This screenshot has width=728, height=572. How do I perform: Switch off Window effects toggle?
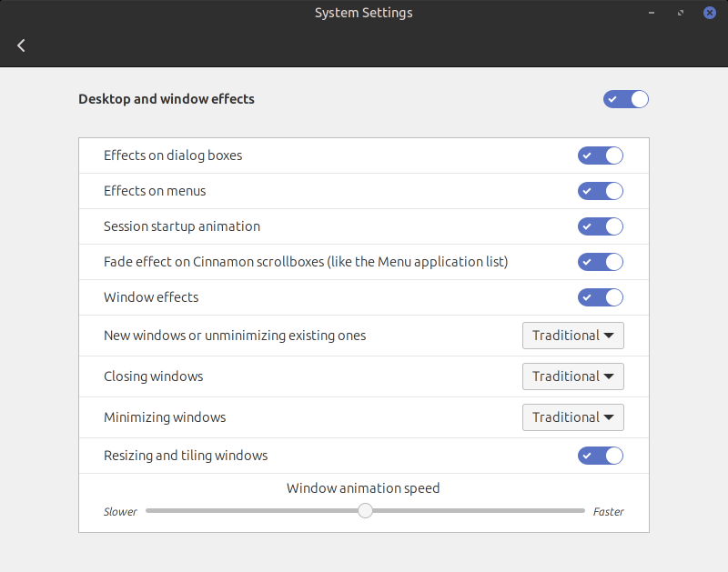tap(601, 297)
